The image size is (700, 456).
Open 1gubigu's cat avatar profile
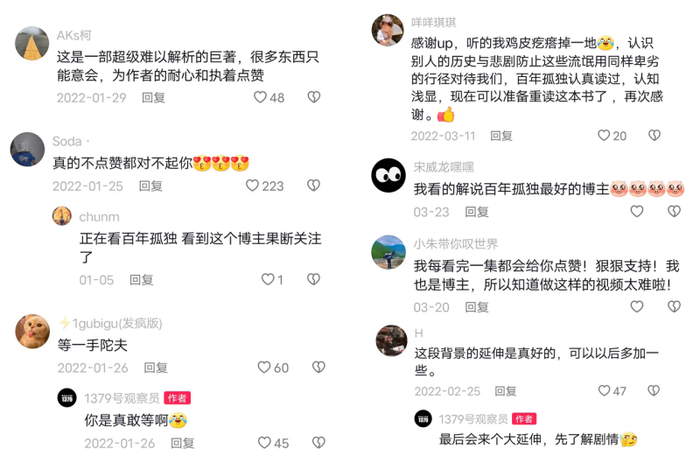point(33,331)
